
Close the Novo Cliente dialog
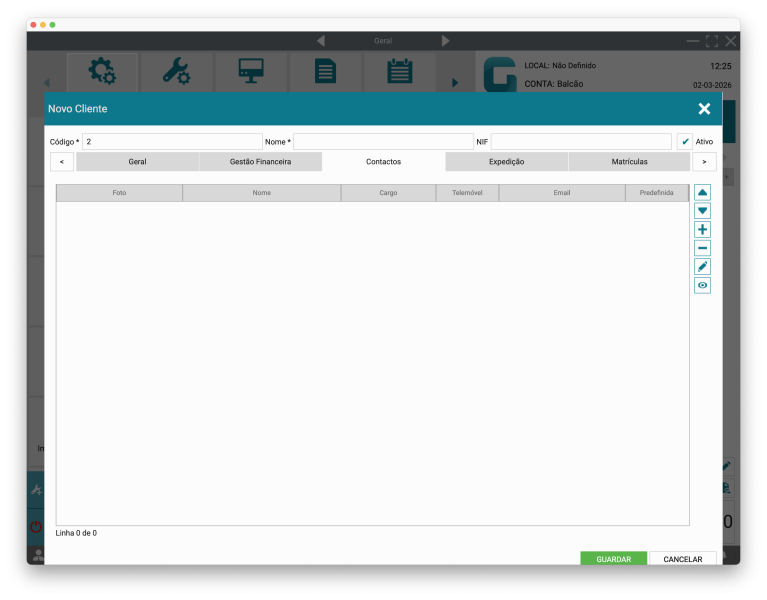pos(704,109)
